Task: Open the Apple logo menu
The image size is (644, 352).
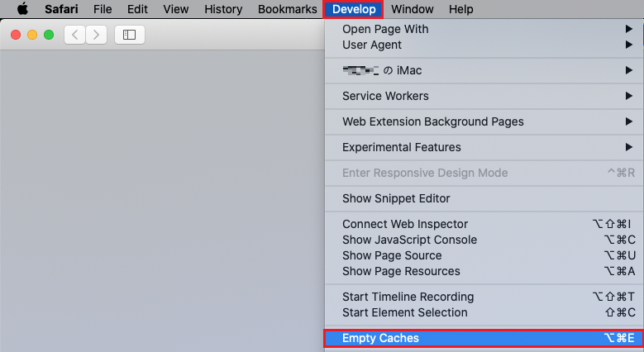Action: pyautogui.click(x=22, y=8)
